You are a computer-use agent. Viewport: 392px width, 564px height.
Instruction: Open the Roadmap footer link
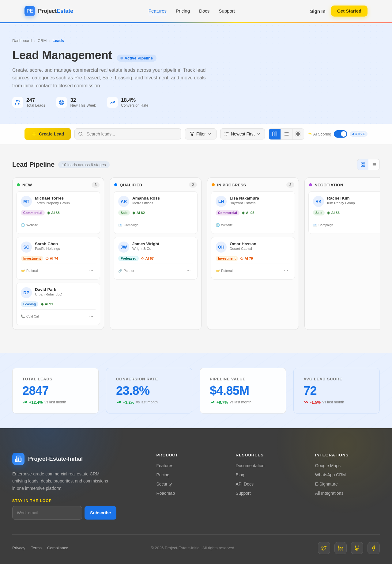coord(165,493)
